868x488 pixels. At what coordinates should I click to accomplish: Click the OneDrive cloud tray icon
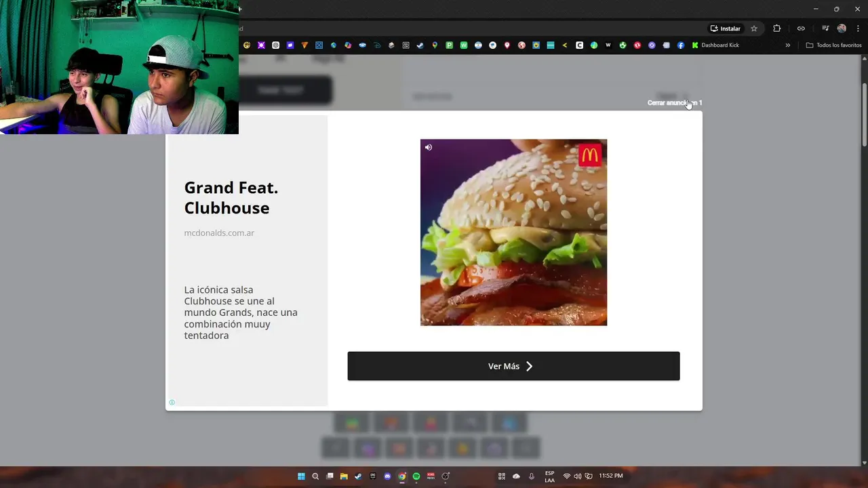(x=516, y=476)
